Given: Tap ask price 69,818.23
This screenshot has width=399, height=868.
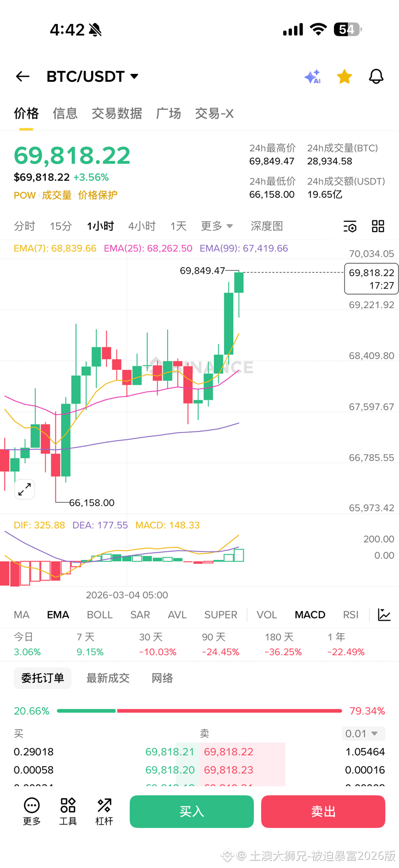Looking at the screenshot, I should (228, 770).
